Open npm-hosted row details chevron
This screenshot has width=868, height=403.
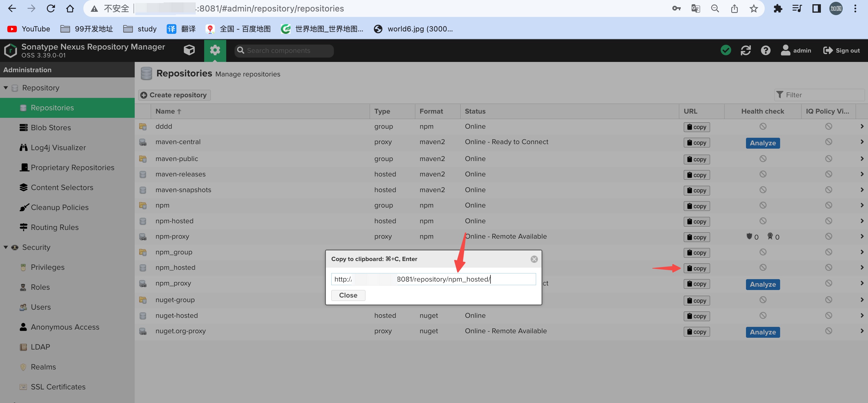(862, 221)
